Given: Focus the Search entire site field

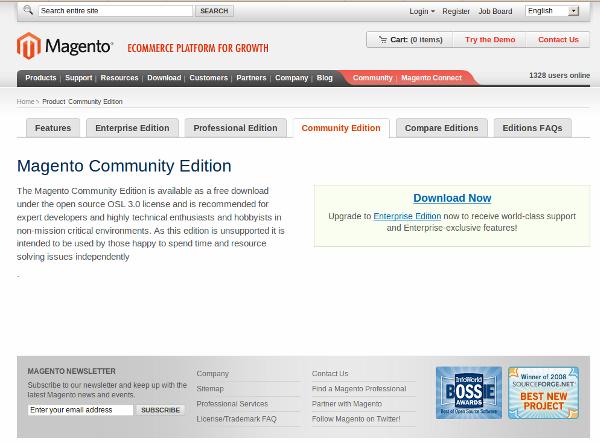Looking at the screenshot, I should (x=116, y=11).
